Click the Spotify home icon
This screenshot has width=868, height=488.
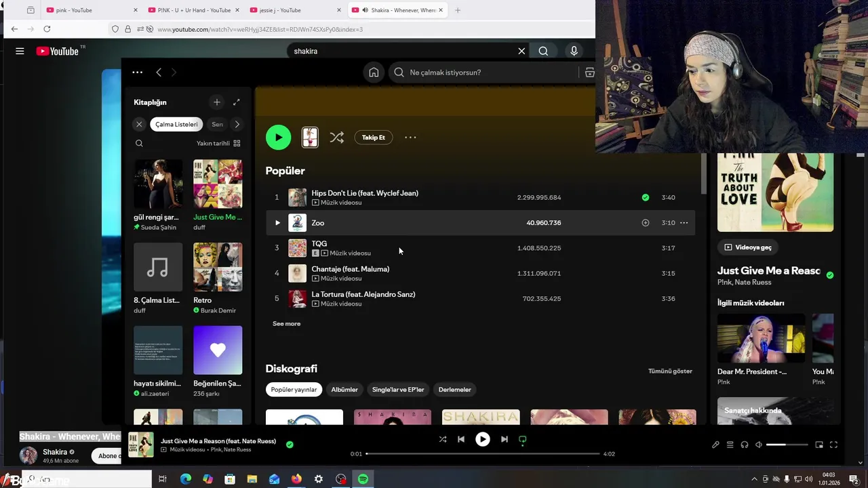point(374,73)
